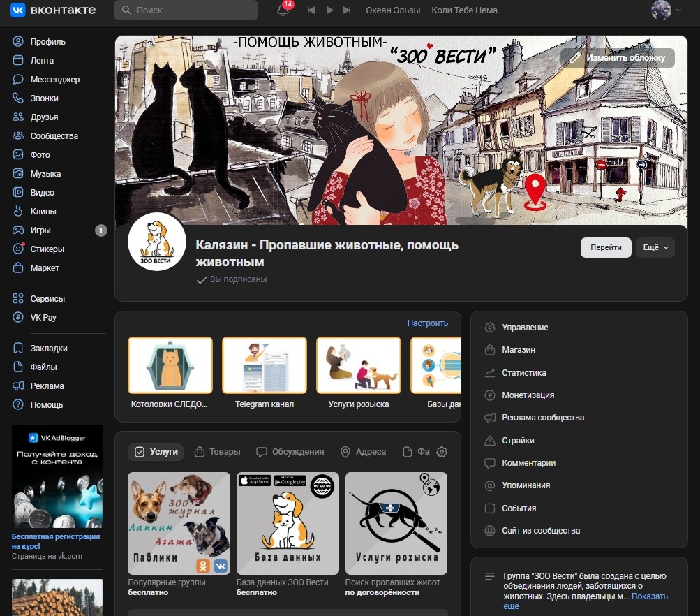Image resolution: width=700 pixels, height=616 pixels.
Task: Click the VK logo icon
Action: (x=18, y=10)
